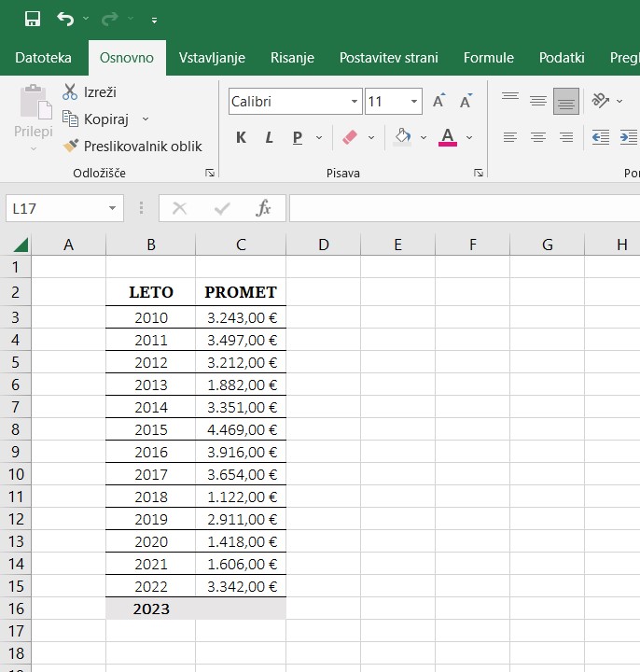
Task: Select cell with 1.122,00 €
Action: point(241,497)
